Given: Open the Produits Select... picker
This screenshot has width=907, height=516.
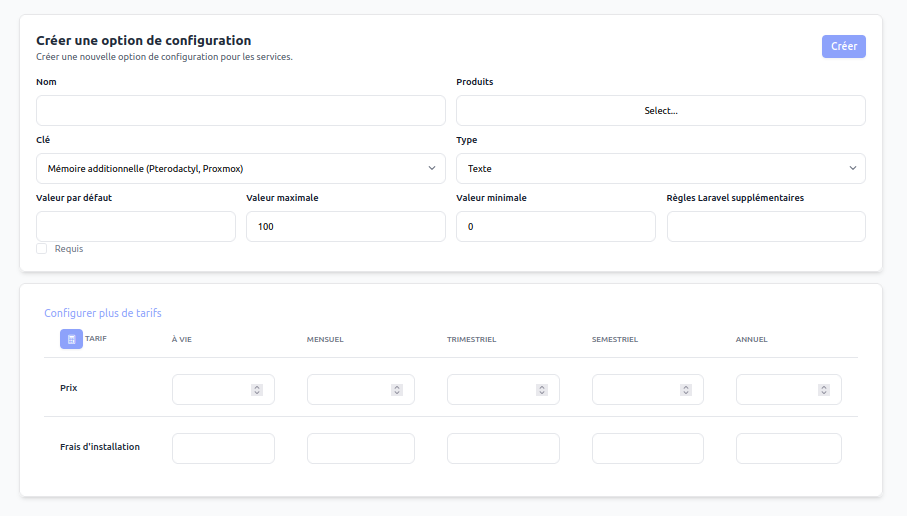Looking at the screenshot, I should tap(660, 111).
